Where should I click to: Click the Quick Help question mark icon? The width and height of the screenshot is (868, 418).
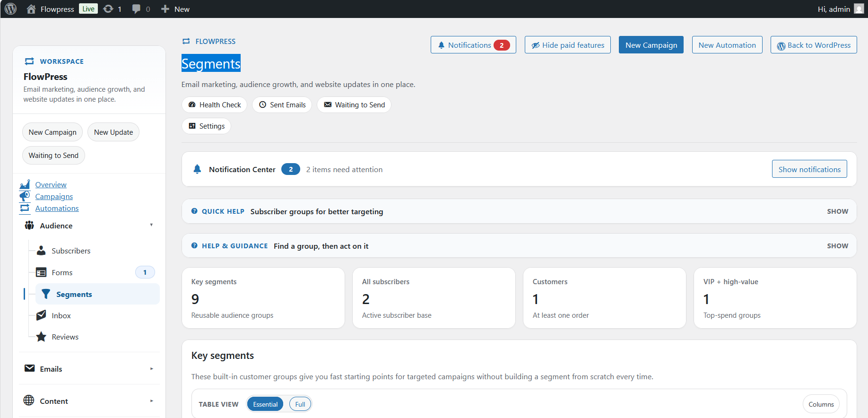(x=194, y=211)
